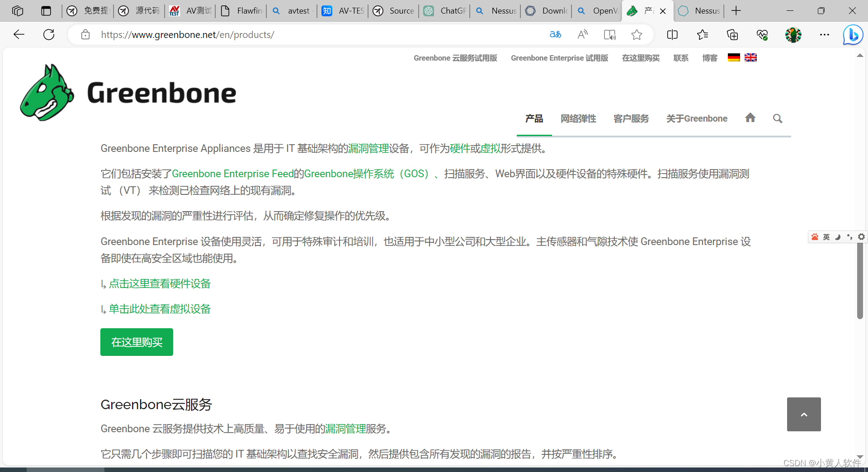The width and height of the screenshot is (868, 472).
Task: Switch to the OpenV tab
Action: point(597,11)
